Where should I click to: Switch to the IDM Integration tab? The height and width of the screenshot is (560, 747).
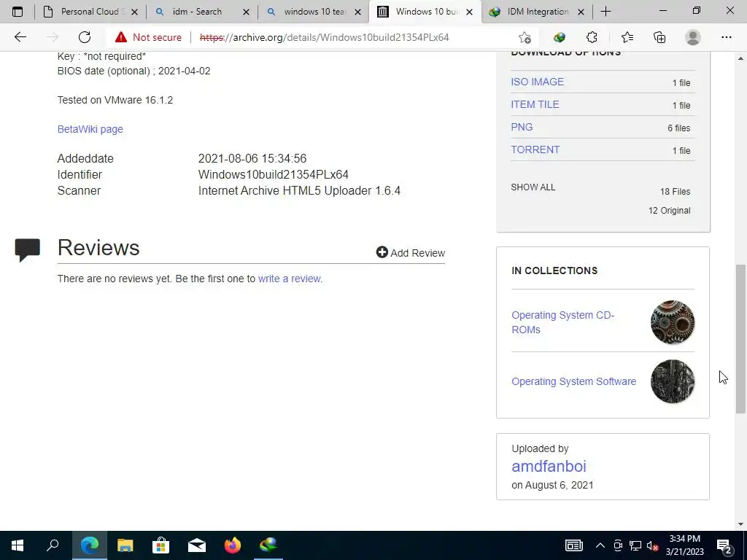(x=537, y=12)
